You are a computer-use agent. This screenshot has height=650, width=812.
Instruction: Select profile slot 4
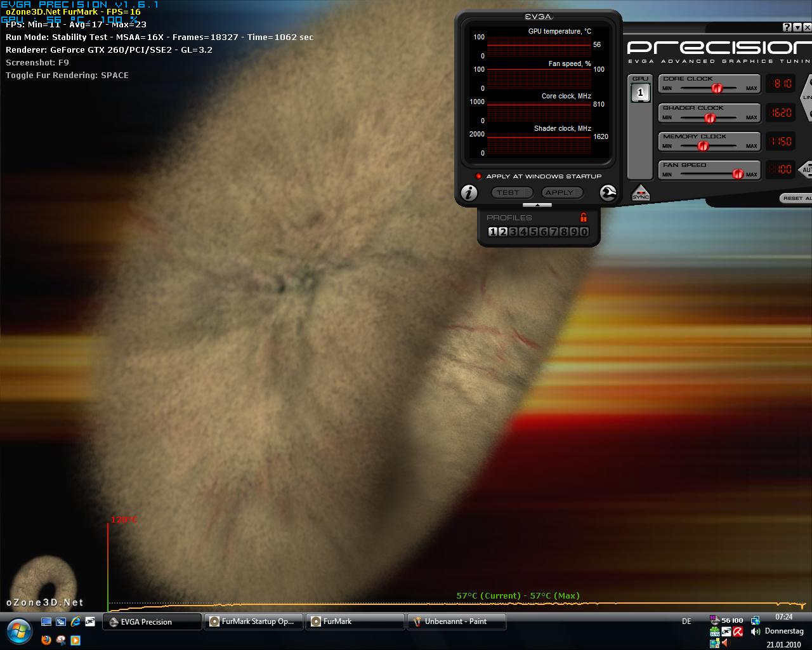[x=523, y=232]
